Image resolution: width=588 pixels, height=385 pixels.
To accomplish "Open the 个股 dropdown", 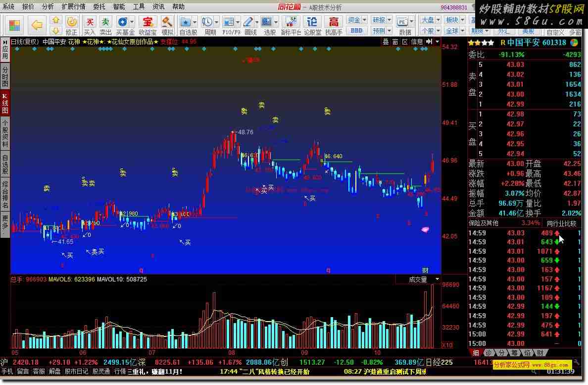I will point(430,30).
